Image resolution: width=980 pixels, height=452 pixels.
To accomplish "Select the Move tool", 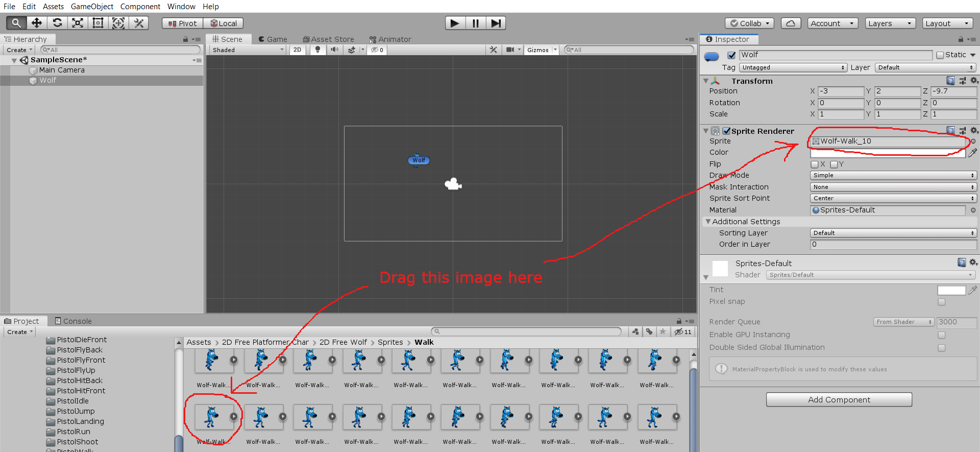I will point(37,23).
